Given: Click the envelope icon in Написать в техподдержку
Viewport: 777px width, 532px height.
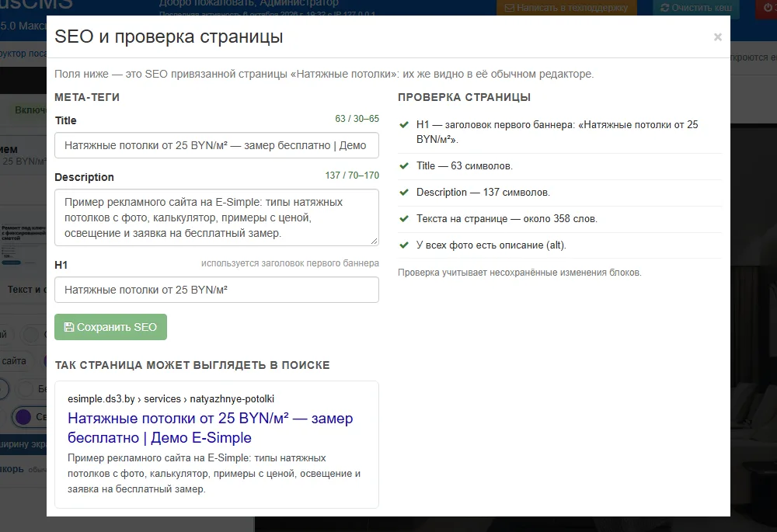Looking at the screenshot, I should click(510, 8).
